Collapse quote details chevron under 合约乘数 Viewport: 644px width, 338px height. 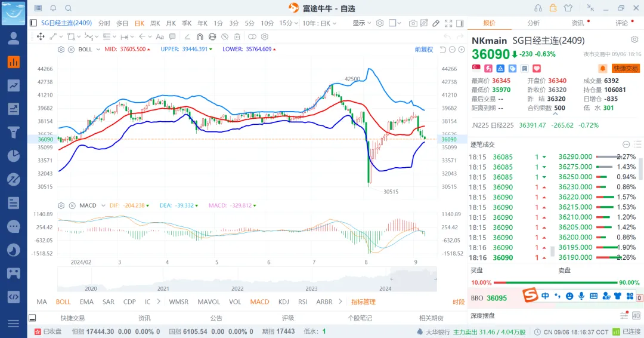(555, 114)
